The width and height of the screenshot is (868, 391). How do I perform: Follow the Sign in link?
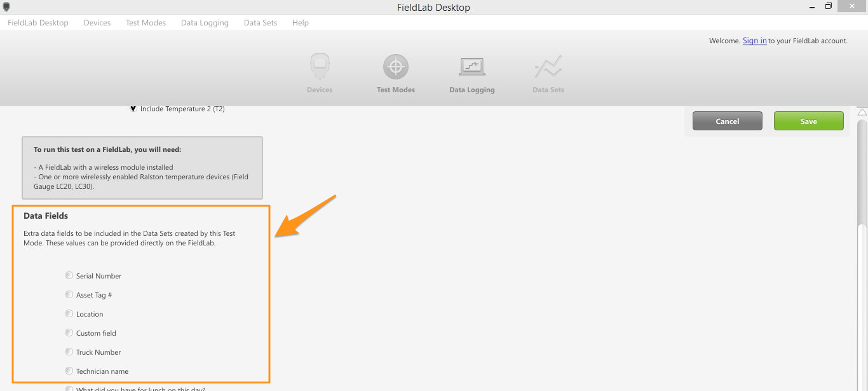point(754,41)
